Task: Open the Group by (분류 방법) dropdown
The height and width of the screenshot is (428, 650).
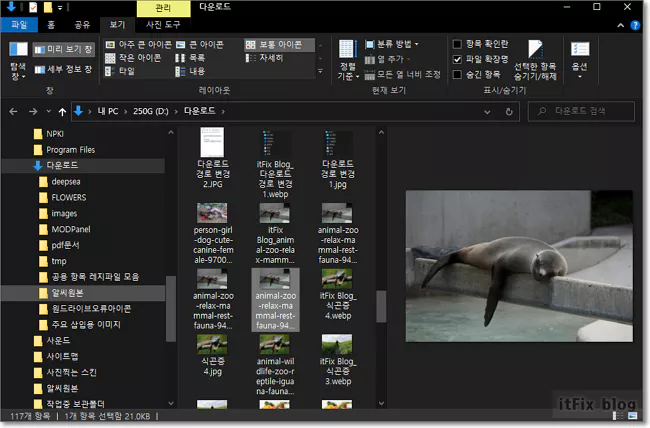Action: pos(392,44)
